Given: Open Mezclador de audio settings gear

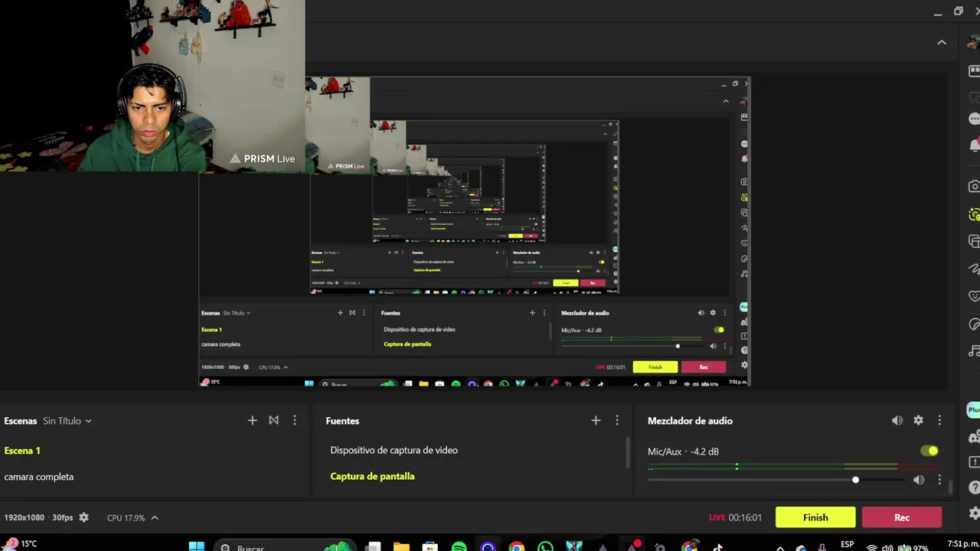Looking at the screenshot, I should 919,420.
